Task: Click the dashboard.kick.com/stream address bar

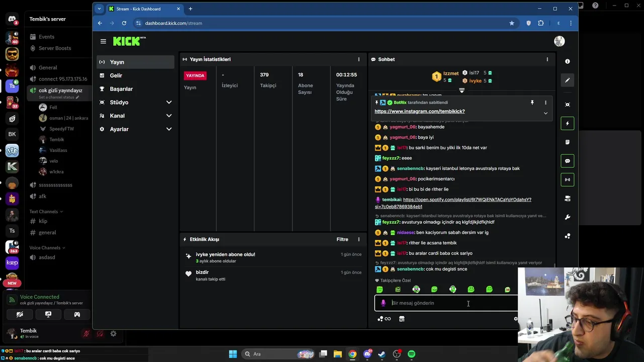Action: (322, 23)
